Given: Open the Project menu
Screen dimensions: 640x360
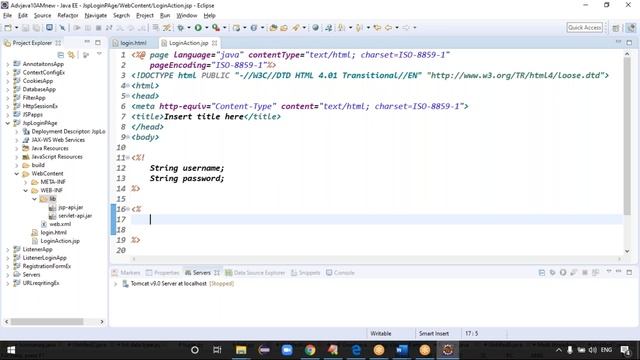Looking at the screenshot, I should coord(145,16).
